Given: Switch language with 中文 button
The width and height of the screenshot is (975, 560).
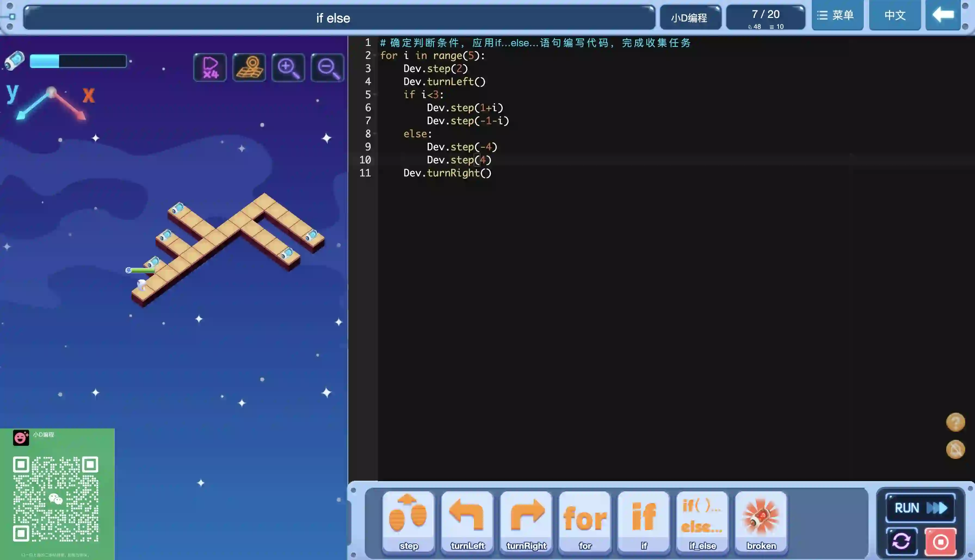Looking at the screenshot, I should pos(894,15).
